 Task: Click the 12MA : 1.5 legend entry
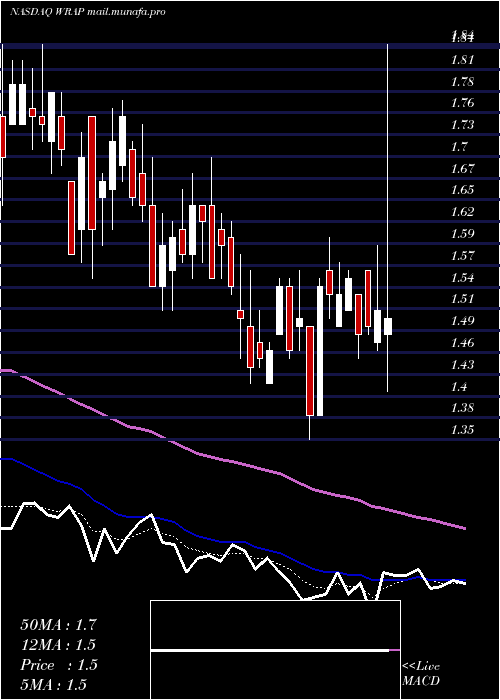pyautogui.click(x=58, y=645)
